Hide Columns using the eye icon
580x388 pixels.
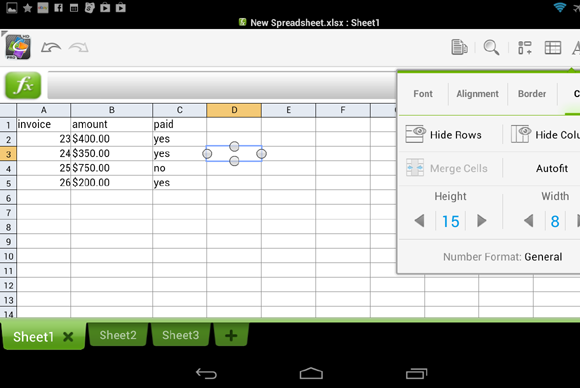click(x=545, y=134)
